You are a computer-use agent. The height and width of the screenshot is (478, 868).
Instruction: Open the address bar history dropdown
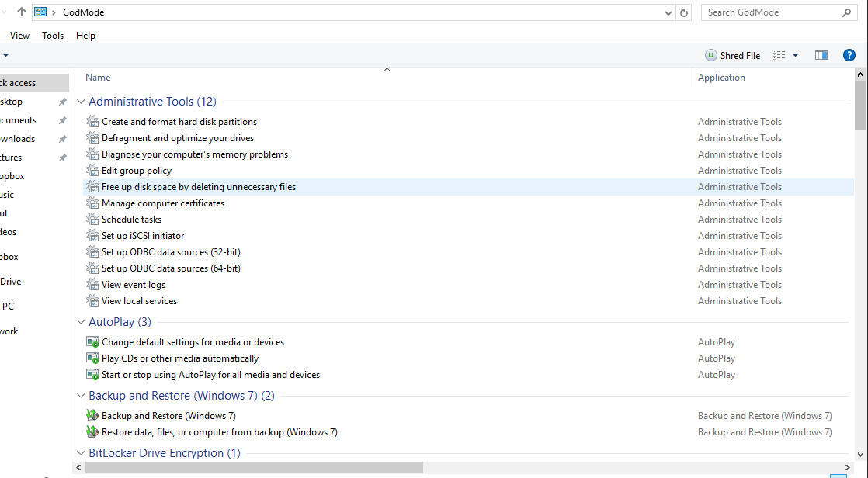coord(669,12)
